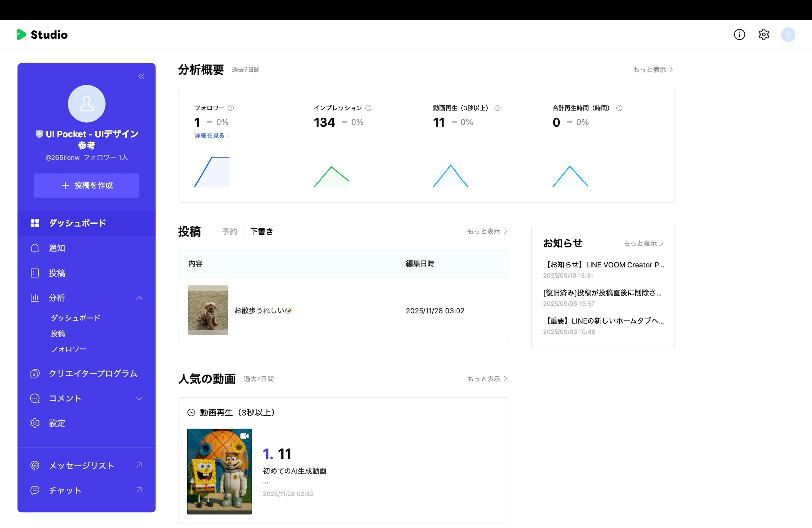Open profile avatar menu at top right

click(x=788, y=34)
